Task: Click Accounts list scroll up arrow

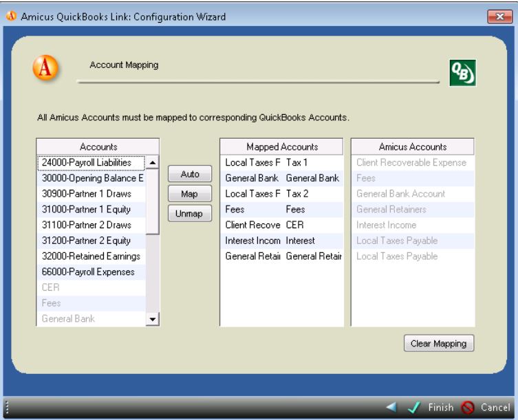Action: click(x=152, y=162)
